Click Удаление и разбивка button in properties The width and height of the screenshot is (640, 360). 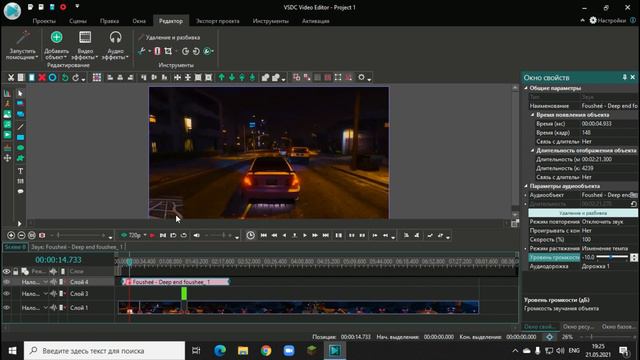click(583, 213)
